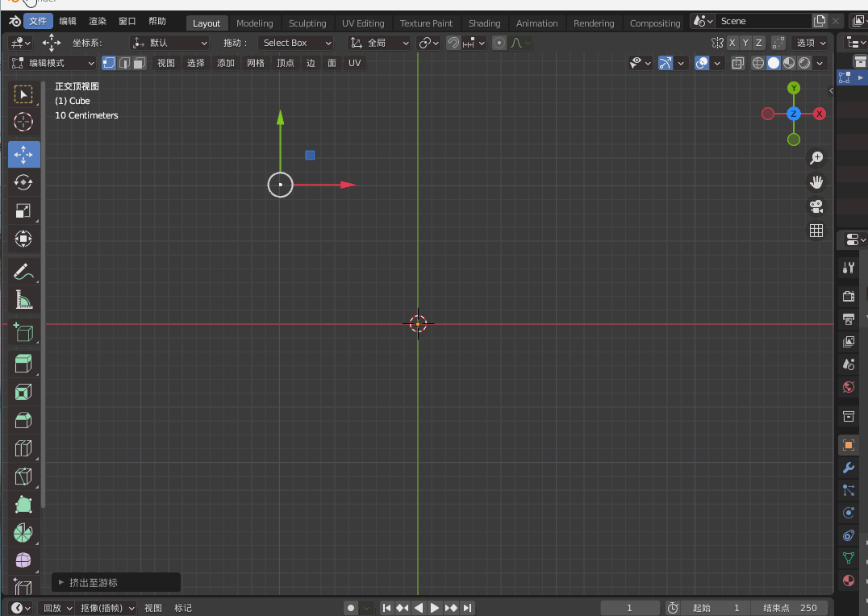Open the Modifier properties wrench tab
The height and width of the screenshot is (616, 868).
pyautogui.click(x=849, y=468)
